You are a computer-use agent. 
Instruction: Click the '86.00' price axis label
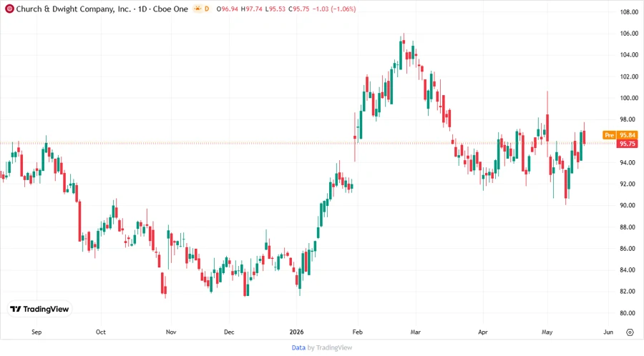(x=629, y=249)
